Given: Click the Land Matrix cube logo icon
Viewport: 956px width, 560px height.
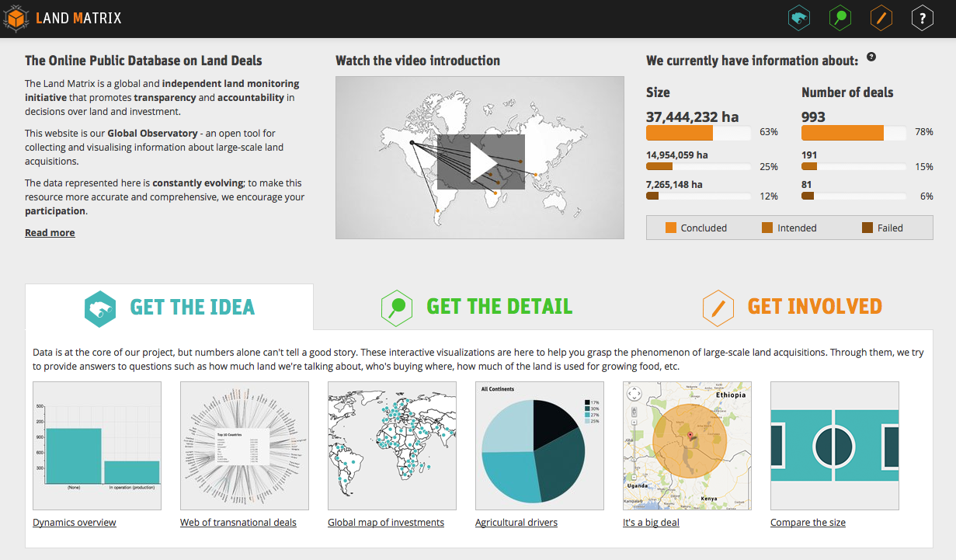Looking at the screenshot, I should (x=16, y=19).
